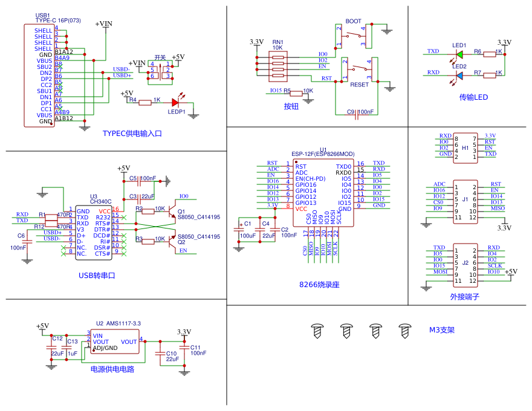Click the USBD- net label near TYPE-C
The height and width of the screenshot is (411, 532).
pyautogui.click(x=122, y=69)
